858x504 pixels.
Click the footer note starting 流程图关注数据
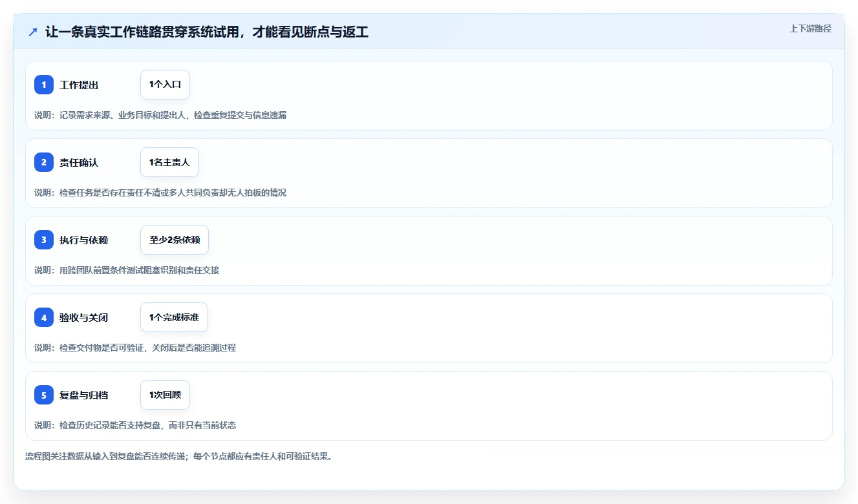tap(178, 456)
